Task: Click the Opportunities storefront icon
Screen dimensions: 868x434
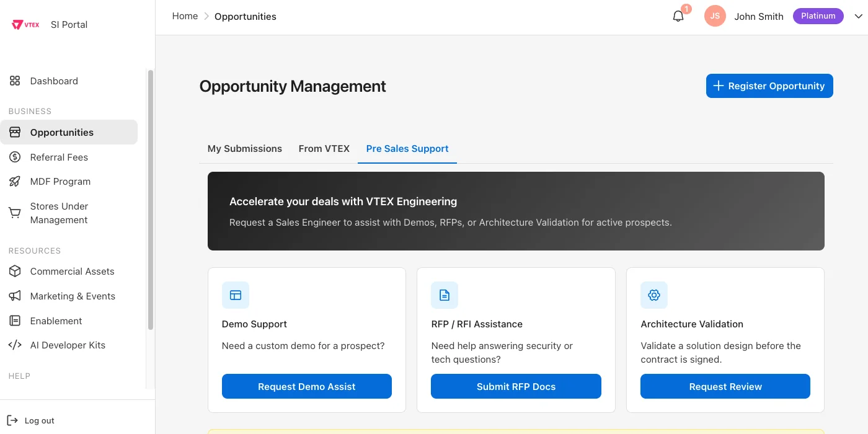Action: [x=15, y=132]
